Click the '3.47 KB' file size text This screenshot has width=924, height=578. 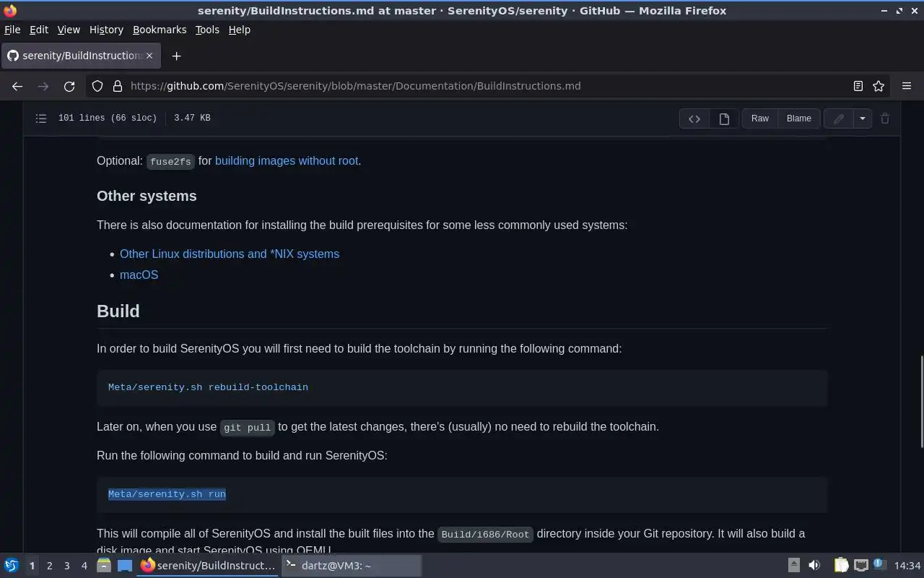192,118
